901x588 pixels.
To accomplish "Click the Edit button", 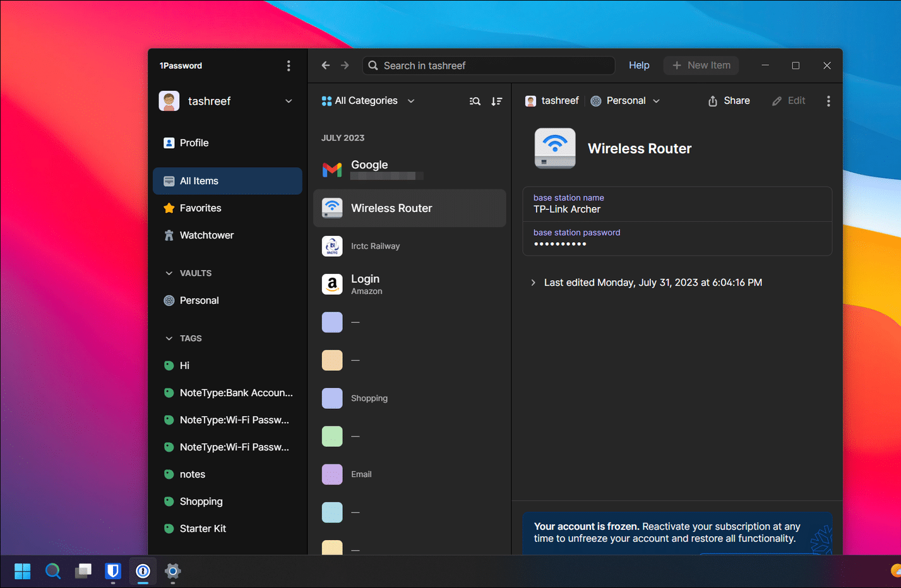I will tap(789, 101).
